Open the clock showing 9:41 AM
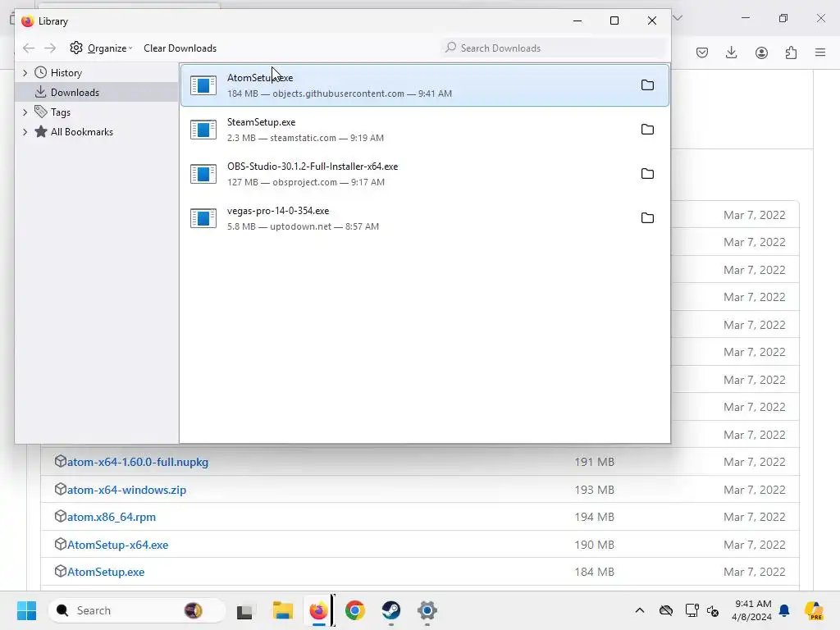This screenshot has height=630, width=840. [x=751, y=610]
